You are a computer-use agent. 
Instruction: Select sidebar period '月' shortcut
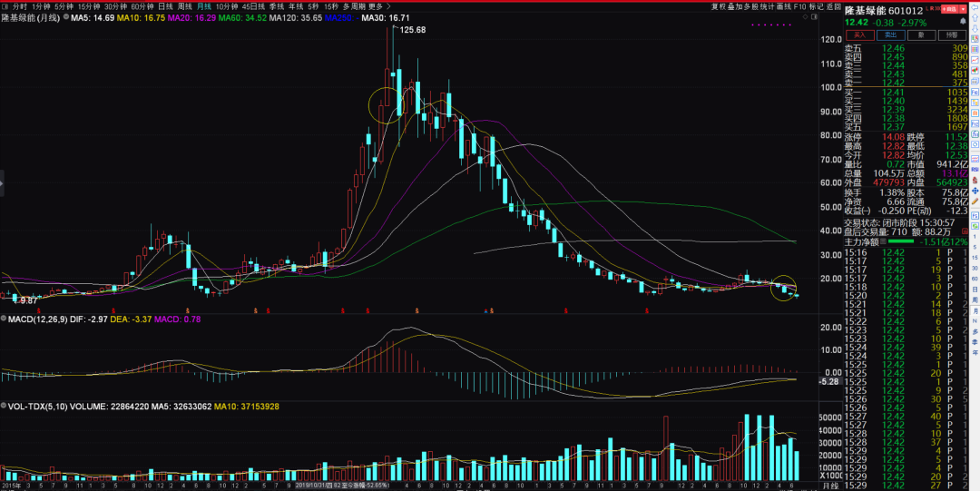975,311
